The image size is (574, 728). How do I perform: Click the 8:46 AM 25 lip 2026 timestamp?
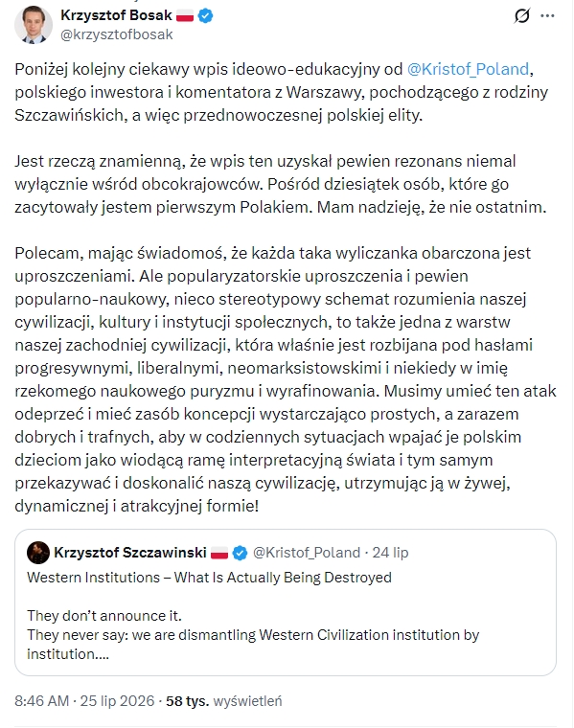coord(84,700)
